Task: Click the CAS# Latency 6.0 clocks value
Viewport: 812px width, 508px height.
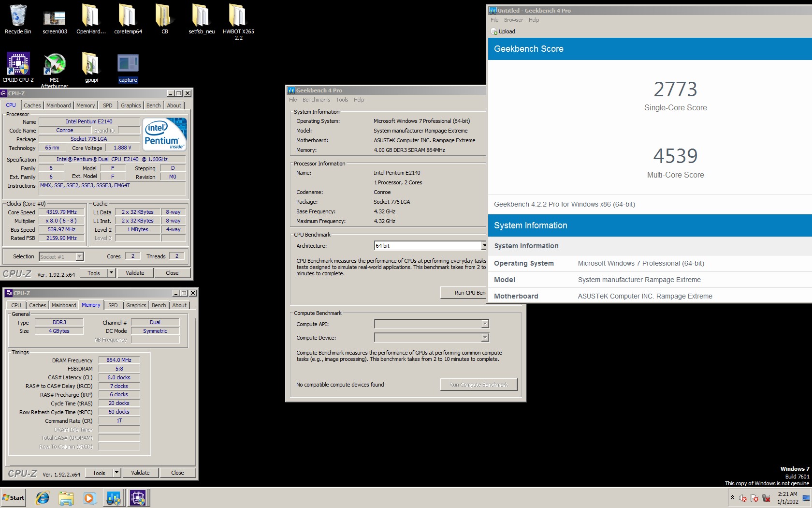Action: coord(119,377)
